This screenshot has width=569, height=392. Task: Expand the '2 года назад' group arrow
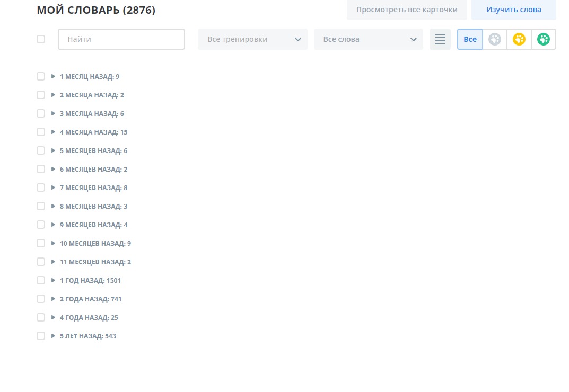tap(53, 299)
